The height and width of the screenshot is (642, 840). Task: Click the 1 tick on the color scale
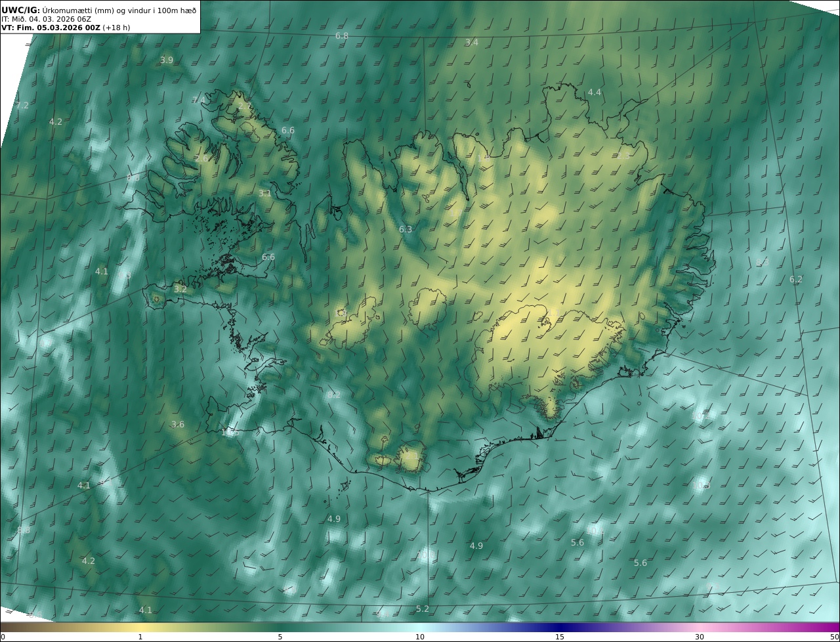coord(140,637)
